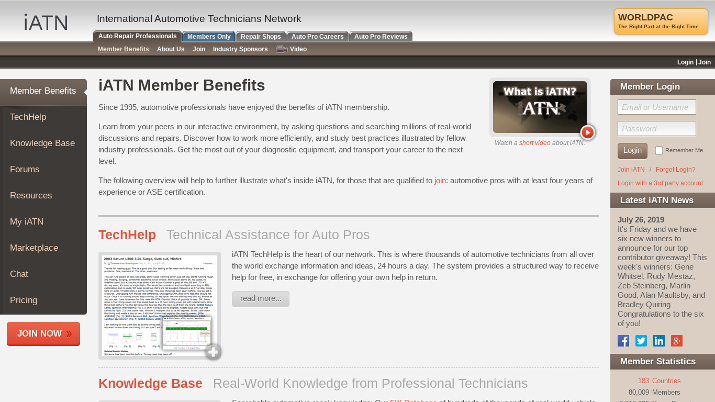Open Knowledge Base in left sidebar
The image size is (715, 402).
pos(43,143)
